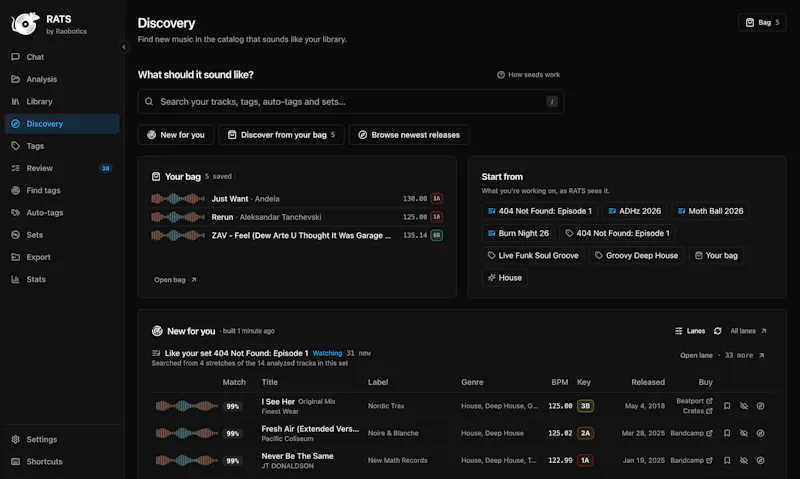The image size is (800, 479).
Task: Click the Open lane link
Action: 696,355
